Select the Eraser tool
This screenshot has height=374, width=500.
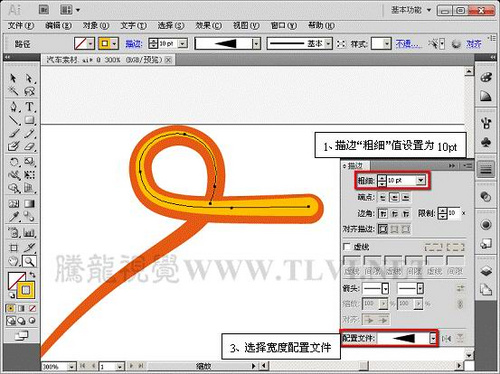[29, 147]
